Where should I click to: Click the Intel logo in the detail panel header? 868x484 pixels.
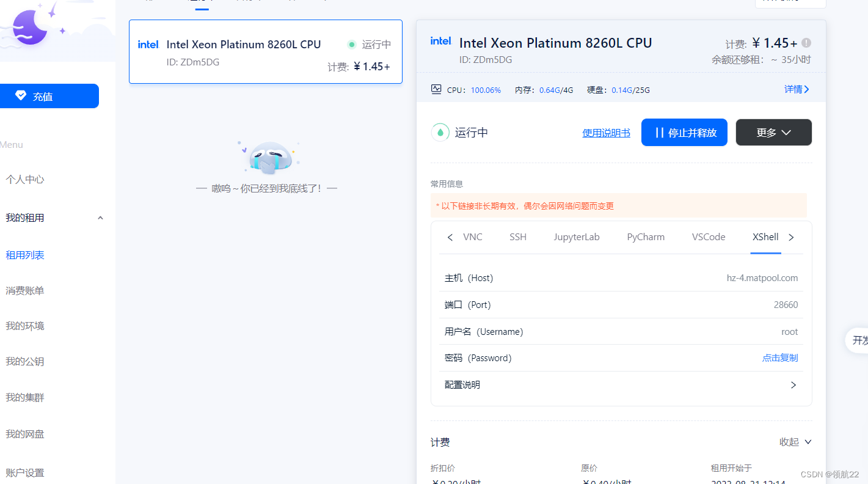(440, 41)
